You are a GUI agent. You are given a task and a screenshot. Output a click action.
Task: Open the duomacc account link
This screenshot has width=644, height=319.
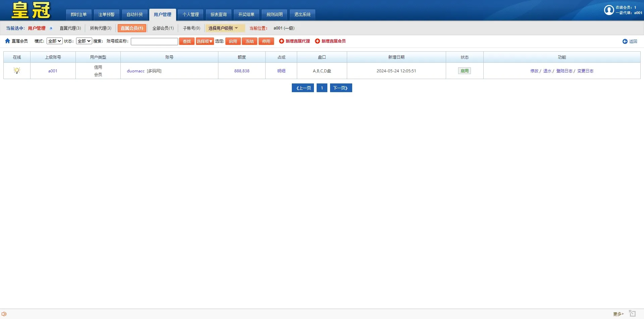tap(136, 71)
